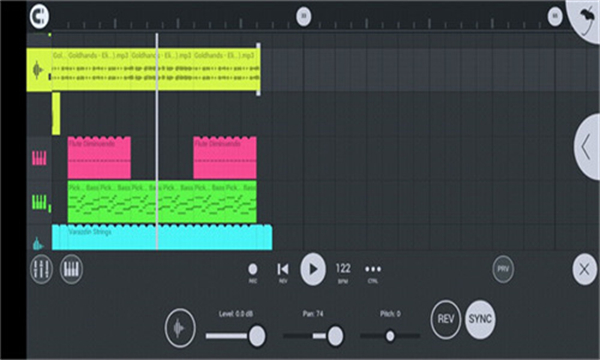Select the second Flute Diminuendo pink clip
This screenshot has height=360, width=600.
[225, 158]
